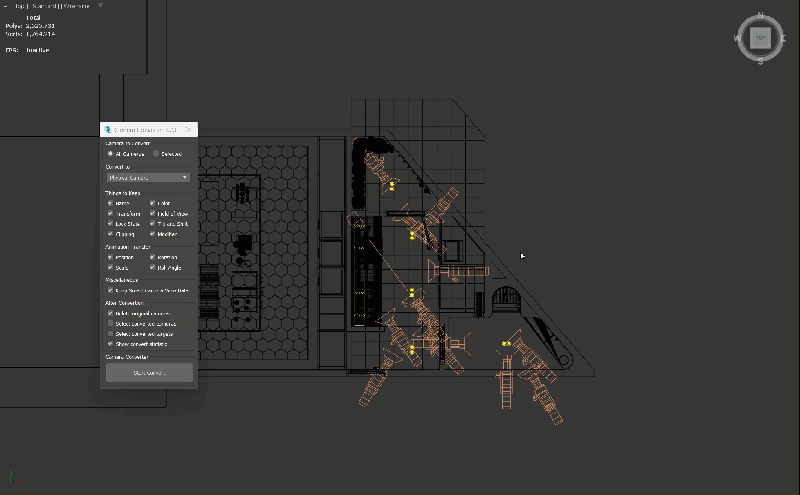Click the E compass direction on ViewCube

pos(785,39)
